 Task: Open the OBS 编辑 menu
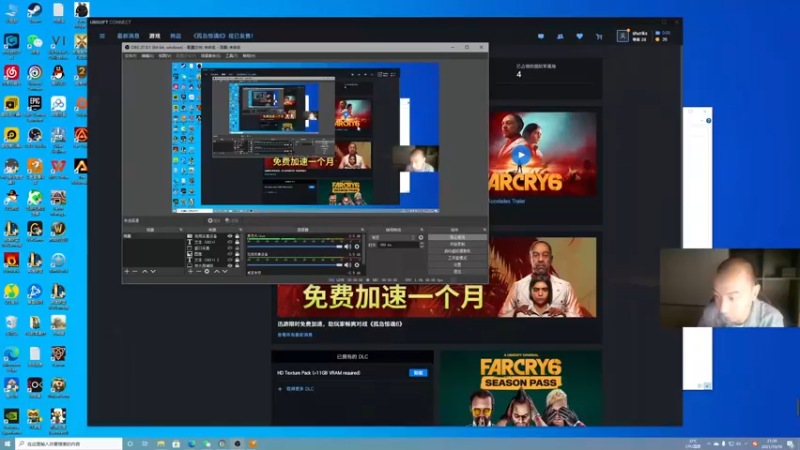pos(147,56)
